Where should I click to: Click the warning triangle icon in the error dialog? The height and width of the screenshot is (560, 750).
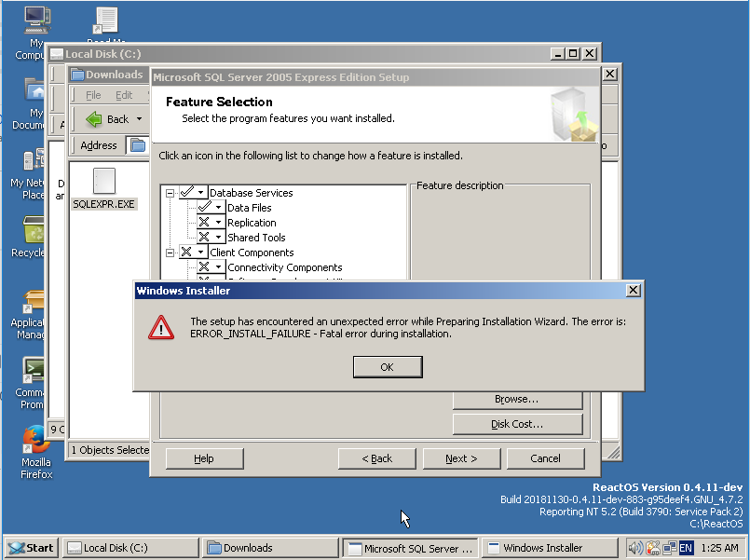[x=161, y=327]
